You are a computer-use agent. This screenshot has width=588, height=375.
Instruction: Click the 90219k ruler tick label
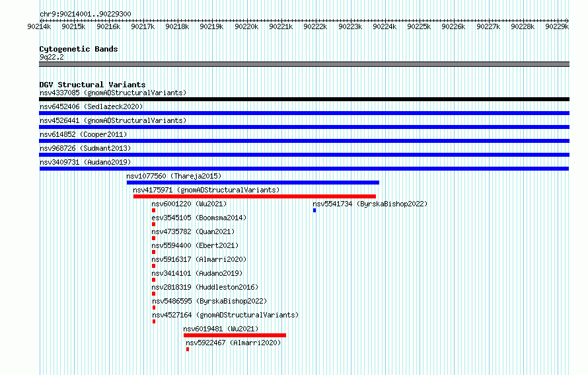tap(211, 26)
